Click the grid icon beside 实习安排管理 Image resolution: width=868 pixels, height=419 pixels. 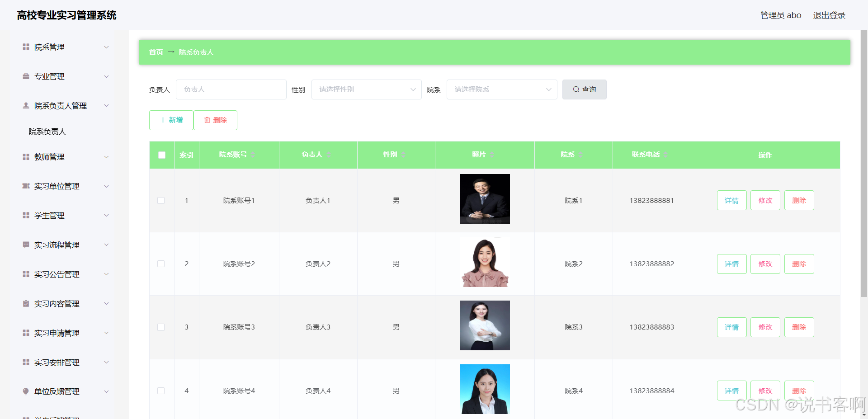point(26,363)
